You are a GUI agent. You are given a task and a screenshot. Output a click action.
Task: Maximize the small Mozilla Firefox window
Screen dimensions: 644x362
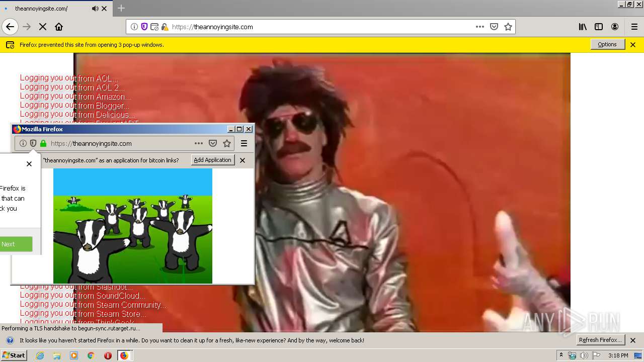(239, 129)
